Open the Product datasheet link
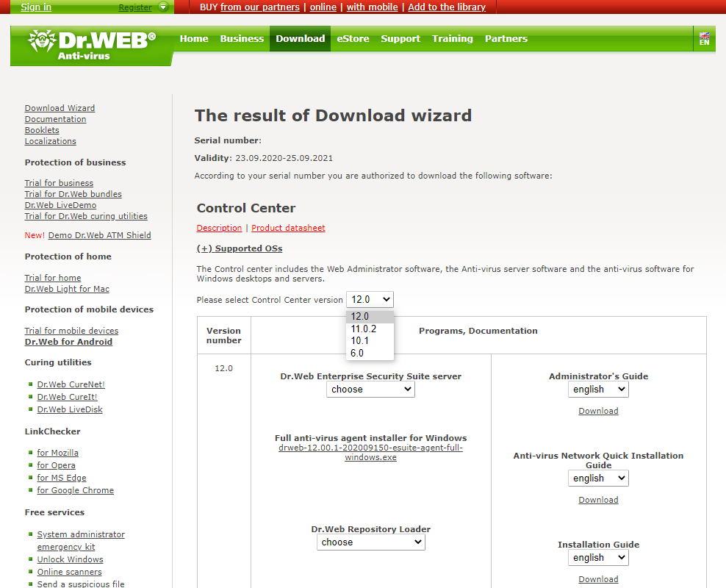Viewport: 726px width, 588px height. pyautogui.click(x=288, y=228)
